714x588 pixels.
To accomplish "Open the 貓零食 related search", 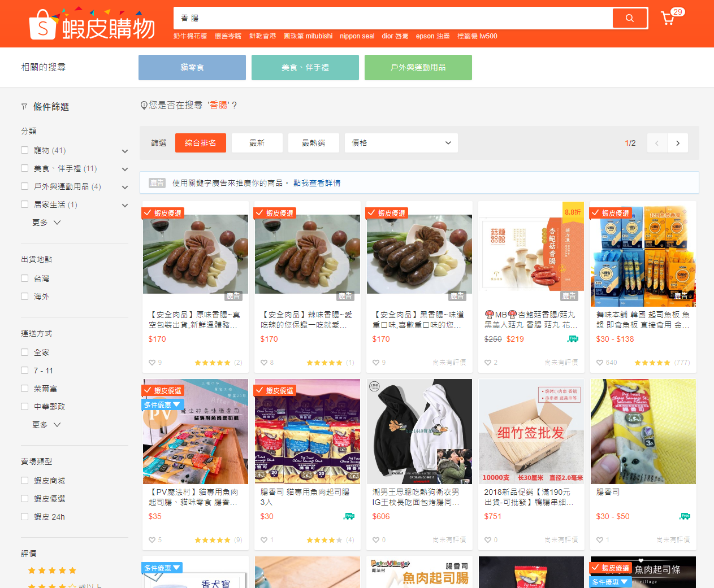I will coord(192,67).
